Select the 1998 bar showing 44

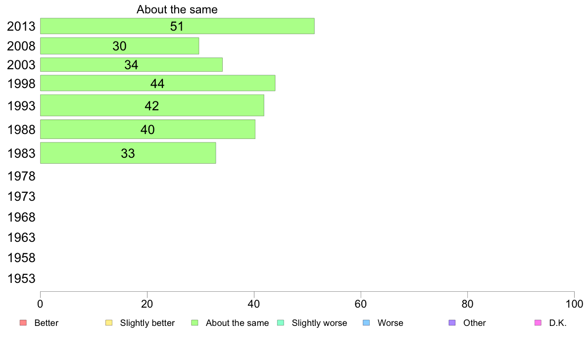click(x=157, y=83)
